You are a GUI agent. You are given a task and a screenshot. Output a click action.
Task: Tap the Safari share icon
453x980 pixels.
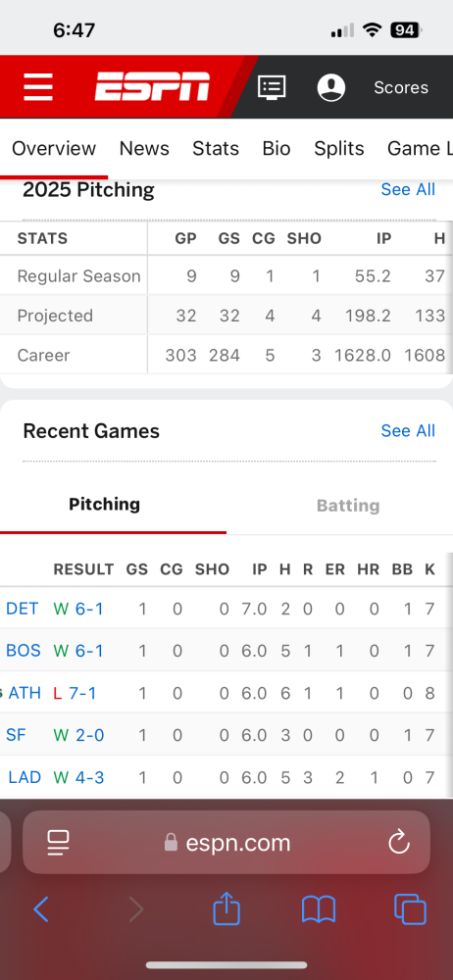226,909
